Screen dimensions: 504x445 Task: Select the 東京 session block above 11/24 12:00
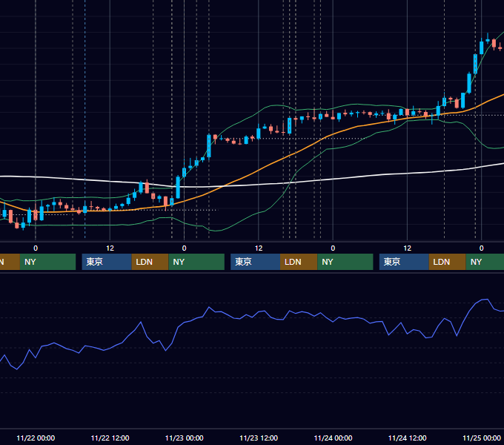(x=405, y=262)
